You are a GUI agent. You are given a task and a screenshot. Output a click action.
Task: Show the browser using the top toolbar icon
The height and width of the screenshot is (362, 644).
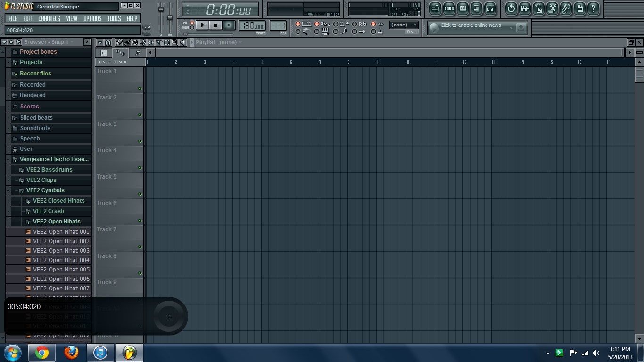pos(476,8)
